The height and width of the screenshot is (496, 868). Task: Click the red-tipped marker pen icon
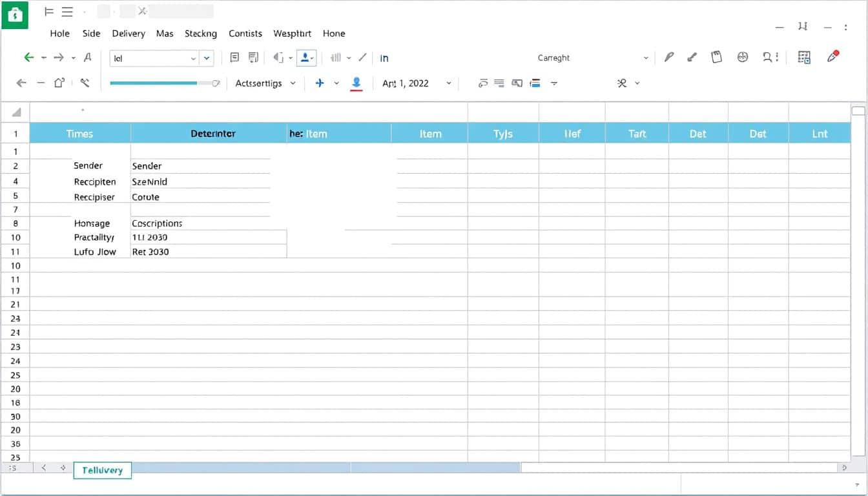(833, 56)
